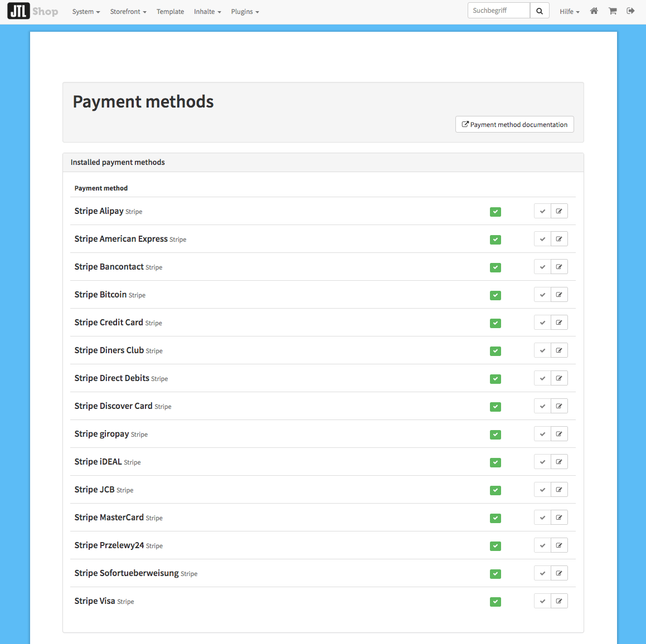Click the Payment methods page title

pos(143,102)
